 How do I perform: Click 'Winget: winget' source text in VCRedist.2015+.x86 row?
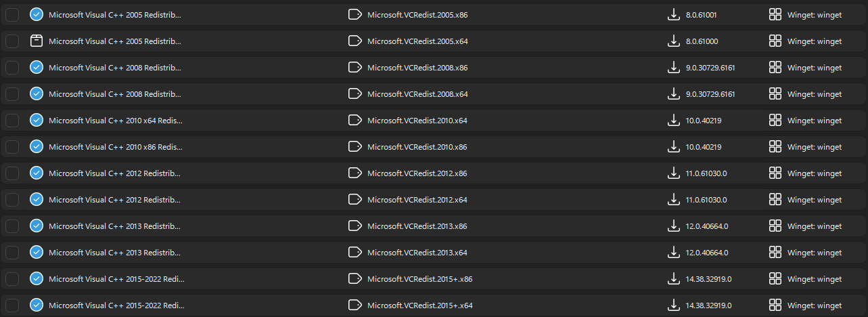(x=815, y=279)
